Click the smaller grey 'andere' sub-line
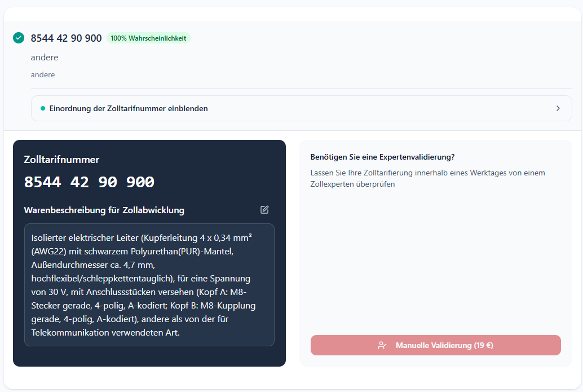This screenshot has height=392, width=583. click(x=43, y=75)
